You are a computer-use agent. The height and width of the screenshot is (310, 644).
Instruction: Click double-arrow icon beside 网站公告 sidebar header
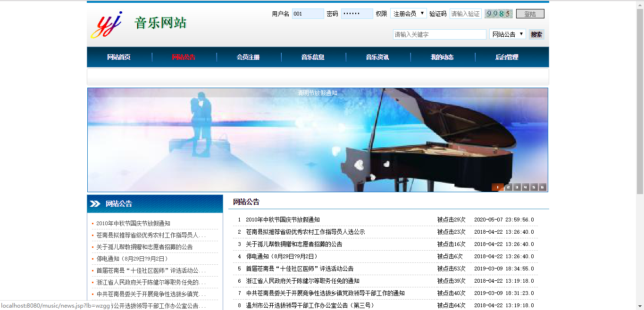click(95, 204)
